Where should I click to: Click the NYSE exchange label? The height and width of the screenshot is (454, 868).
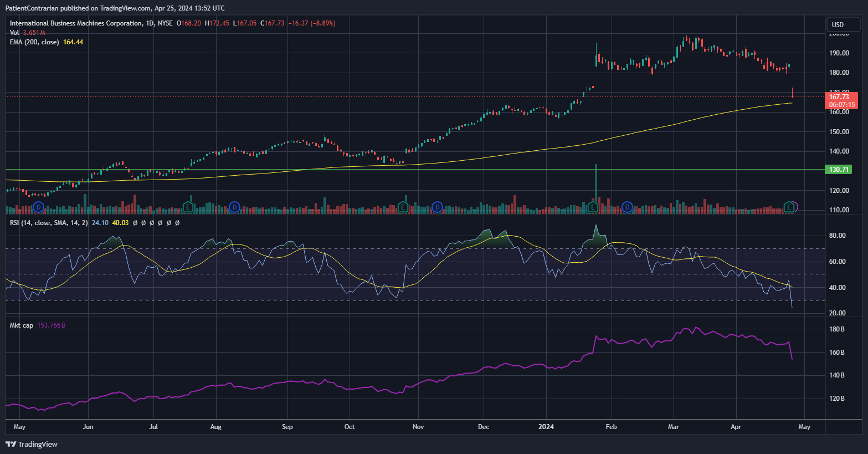coord(165,23)
